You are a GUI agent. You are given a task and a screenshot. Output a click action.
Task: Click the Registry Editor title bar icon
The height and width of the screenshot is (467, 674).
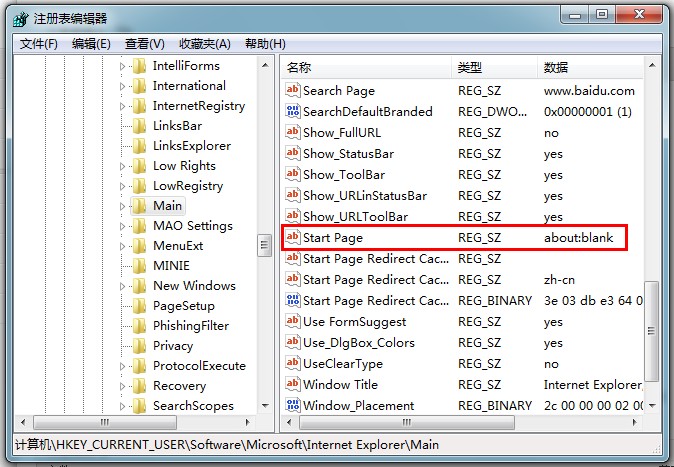(x=21, y=19)
